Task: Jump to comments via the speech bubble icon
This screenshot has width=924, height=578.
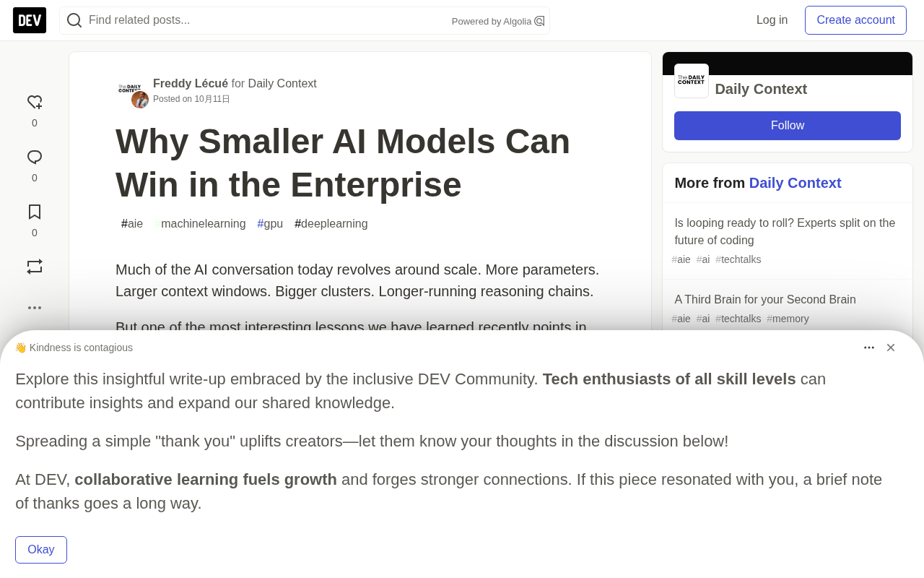Action: click(x=35, y=158)
